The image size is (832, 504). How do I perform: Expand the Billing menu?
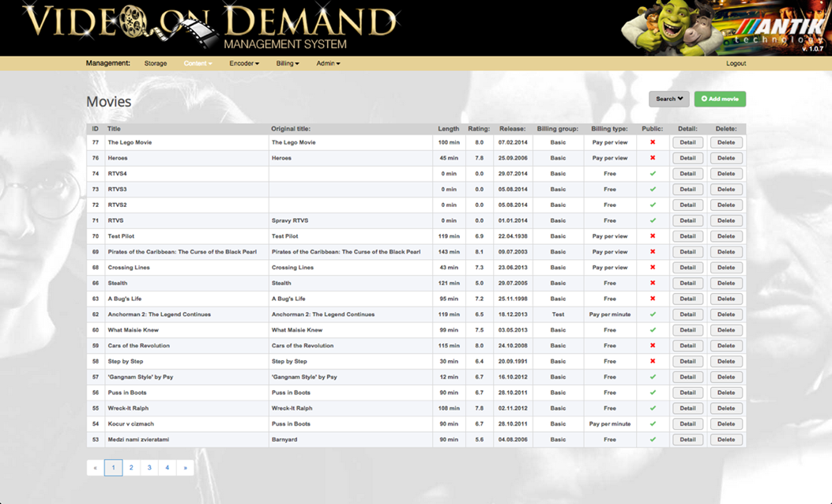click(288, 63)
